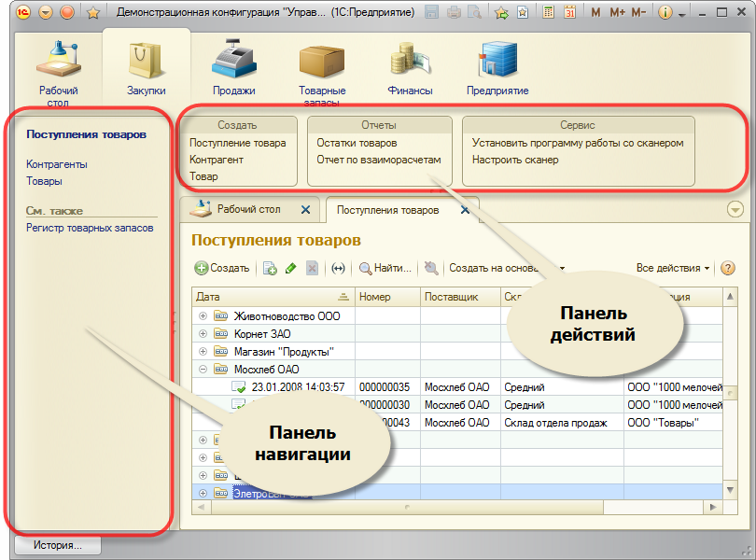The width and height of the screenshot is (756, 560).
Task: Click Настроить сканер in Сервис
Action: (515, 160)
